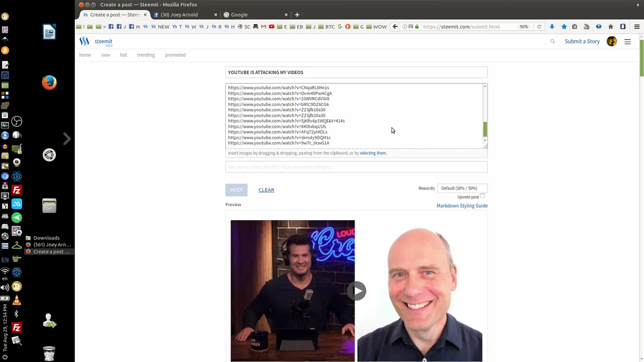Launch OBS Studio from the panel
644x362 pixels.
click(17, 121)
